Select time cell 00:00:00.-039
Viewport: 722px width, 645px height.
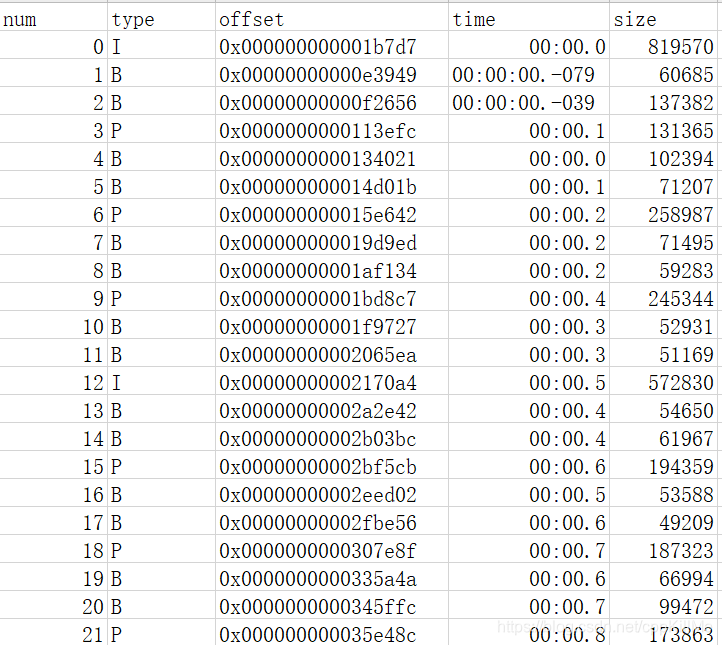[x=529, y=103]
